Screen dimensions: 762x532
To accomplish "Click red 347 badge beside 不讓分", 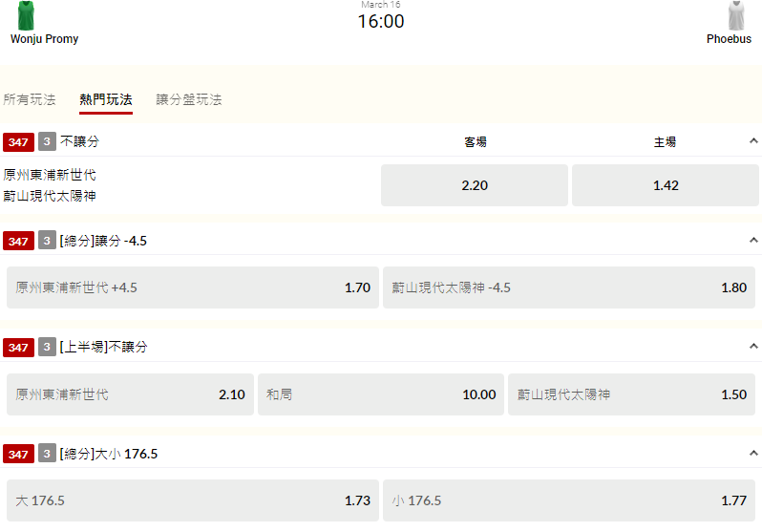I will tap(18, 142).
